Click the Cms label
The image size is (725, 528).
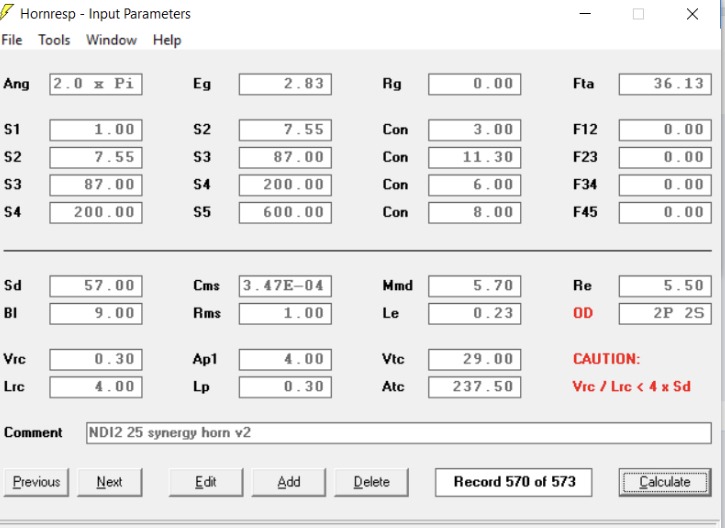click(x=206, y=286)
